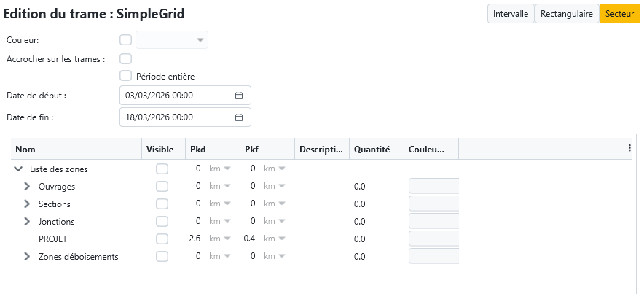Click color swatch for Sections row

[x=433, y=204]
